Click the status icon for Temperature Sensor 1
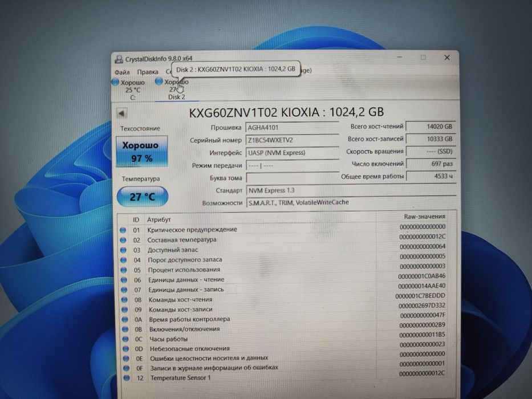 pyautogui.click(x=127, y=378)
